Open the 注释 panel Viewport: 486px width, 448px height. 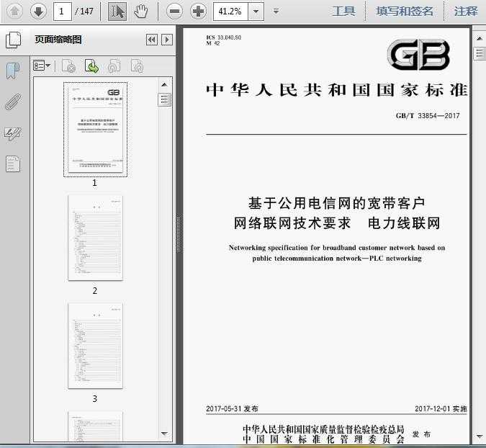pos(466,12)
